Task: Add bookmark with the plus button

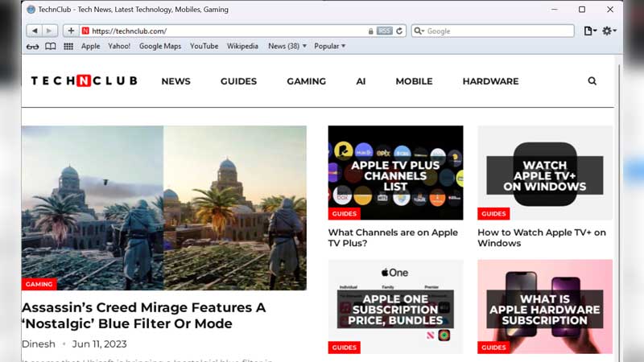Action: [x=71, y=31]
